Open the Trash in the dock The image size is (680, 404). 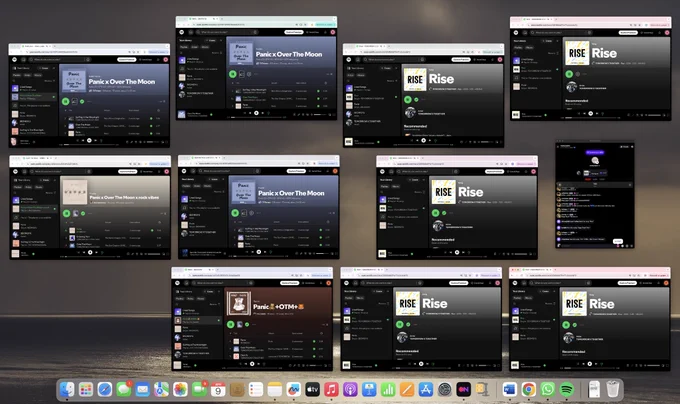coord(612,389)
